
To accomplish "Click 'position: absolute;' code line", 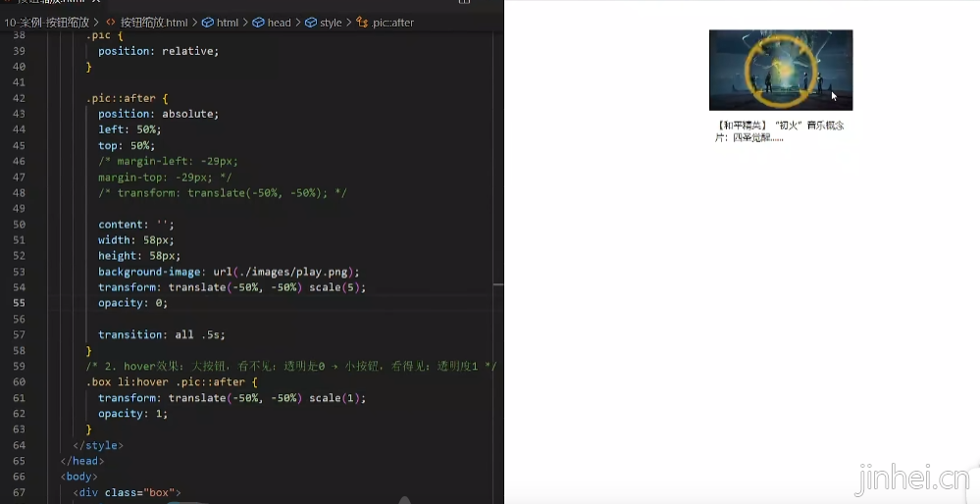I will point(158,114).
